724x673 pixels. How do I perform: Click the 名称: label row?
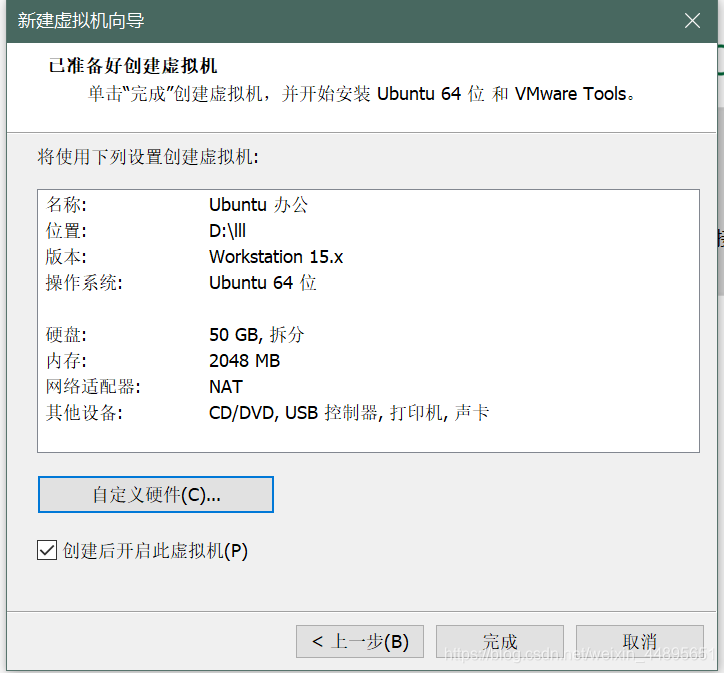coord(66,204)
